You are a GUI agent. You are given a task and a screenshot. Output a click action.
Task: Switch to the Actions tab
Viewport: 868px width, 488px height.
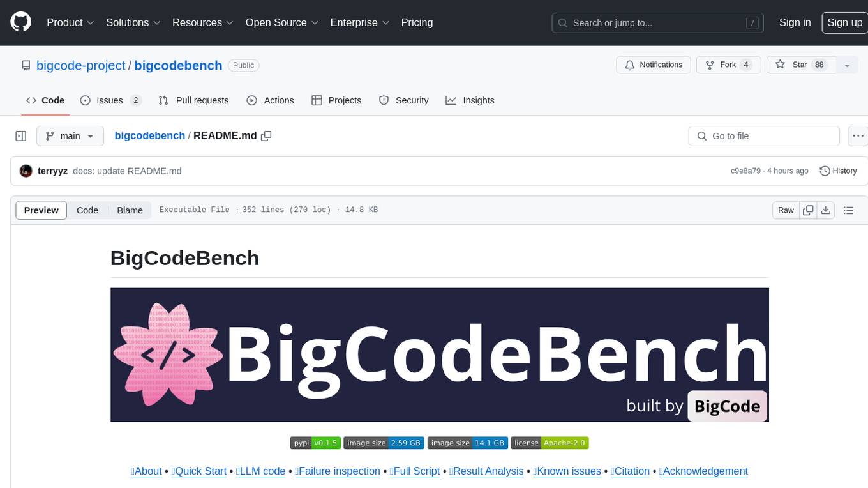[271, 100]
